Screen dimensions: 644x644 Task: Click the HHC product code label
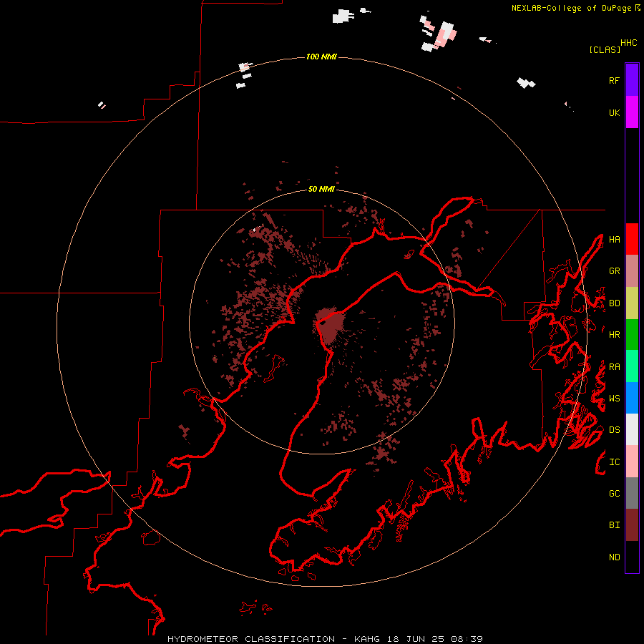pyautogui.click(x=629, y=43)
